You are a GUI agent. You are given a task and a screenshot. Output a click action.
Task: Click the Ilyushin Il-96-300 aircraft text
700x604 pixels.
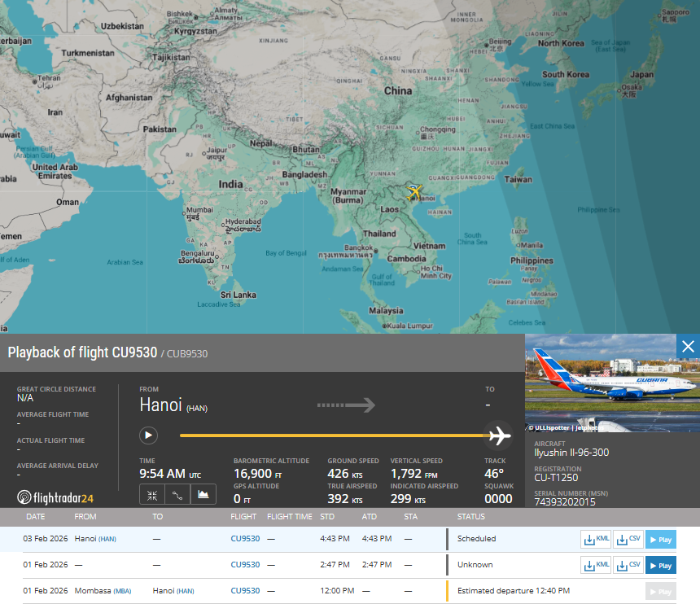click(571, 453)
